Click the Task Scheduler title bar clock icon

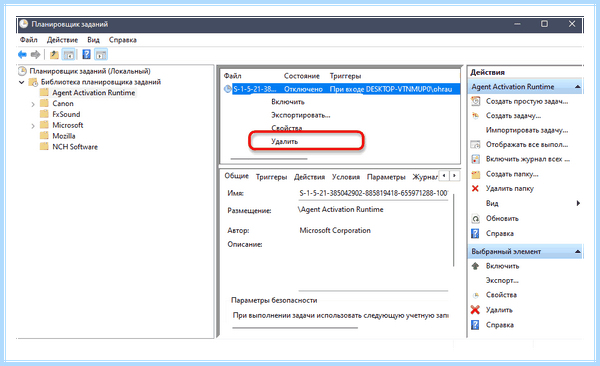pos(24,24)
